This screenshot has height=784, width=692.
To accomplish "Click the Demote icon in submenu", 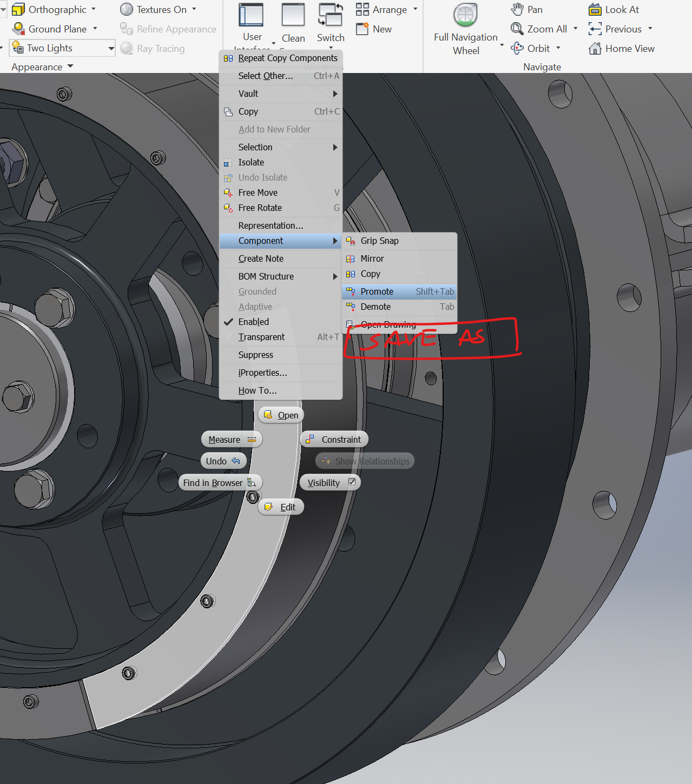I will 351,307.
